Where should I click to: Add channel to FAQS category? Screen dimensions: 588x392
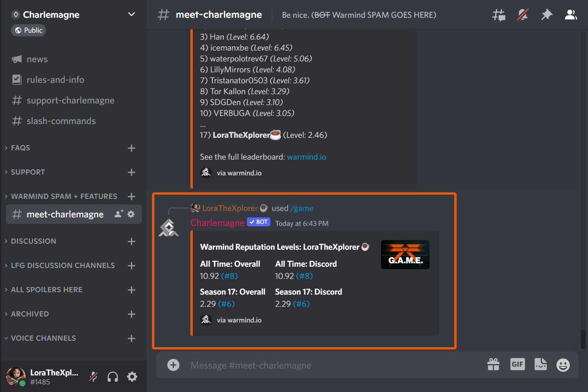coord(131,148)
